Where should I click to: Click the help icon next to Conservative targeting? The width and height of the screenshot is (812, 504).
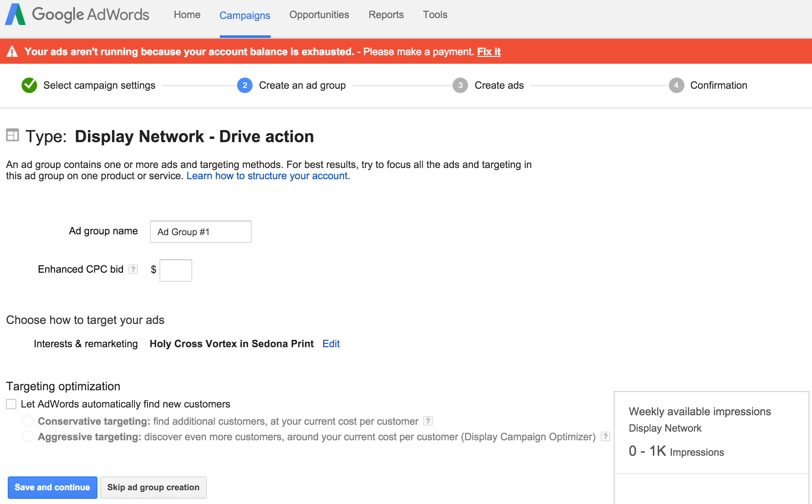(428, 421)
